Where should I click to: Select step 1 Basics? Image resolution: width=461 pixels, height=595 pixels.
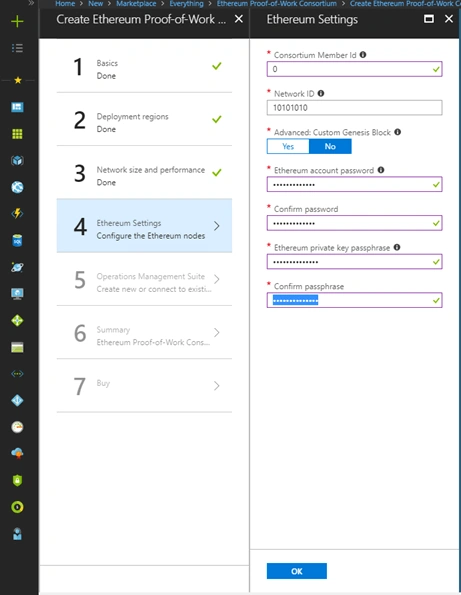coord(144,66)
